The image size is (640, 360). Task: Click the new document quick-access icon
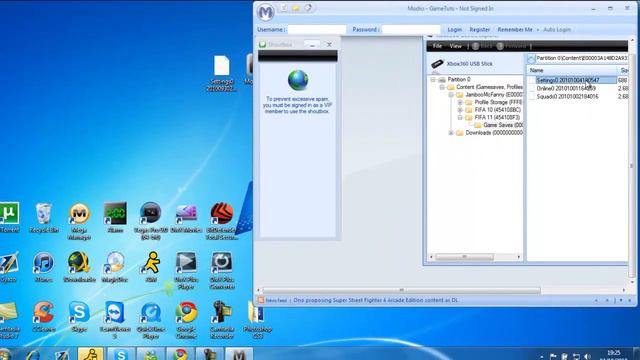(284, 8)
